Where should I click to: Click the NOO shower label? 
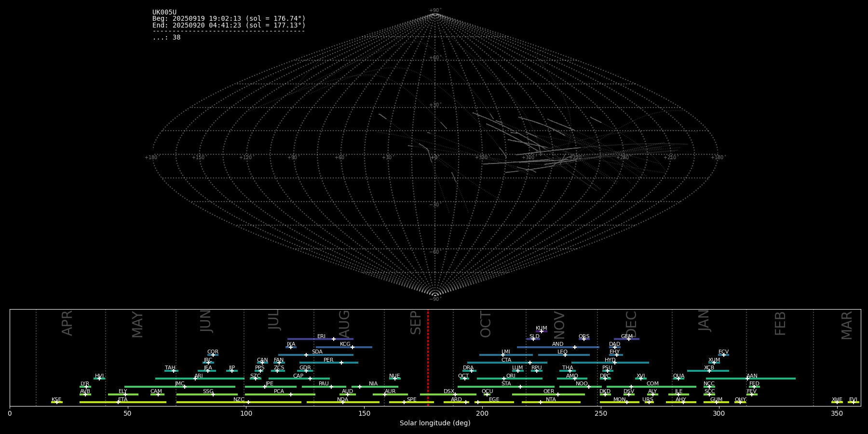(x=582, y=384)
